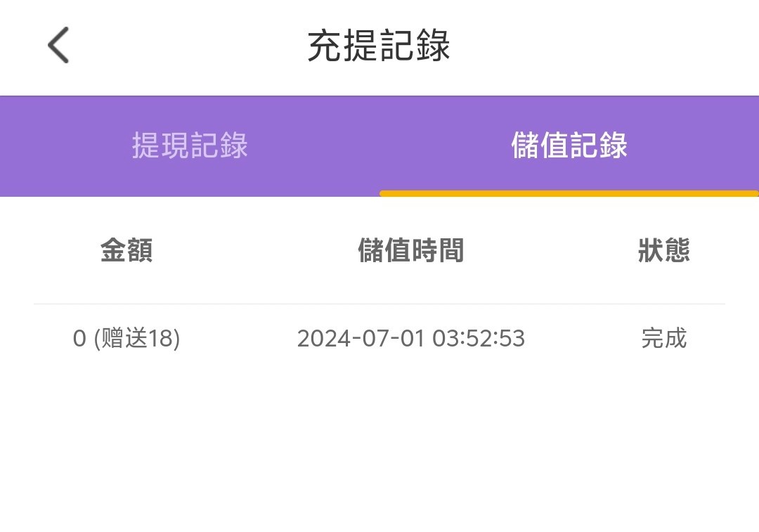The height and width of the screenshot is (532, 759).
Task: Tap the back arrow icon
Action: click(58, 46)
